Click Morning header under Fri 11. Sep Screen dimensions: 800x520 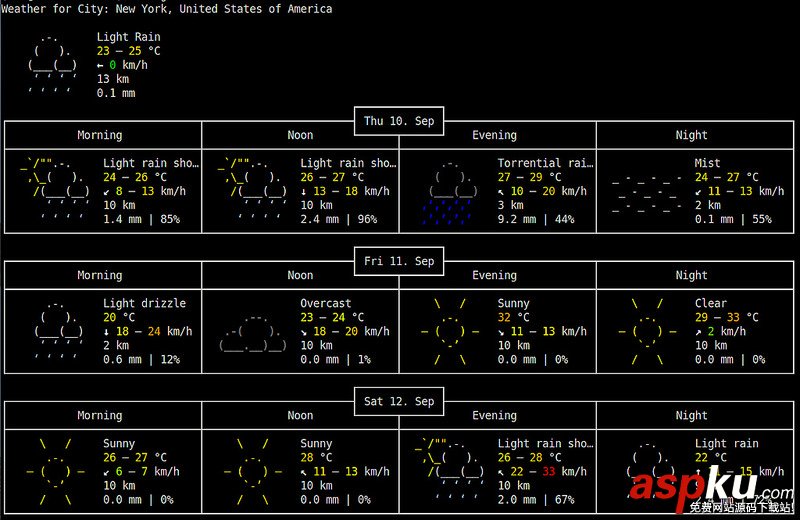[x=99, y=276]
